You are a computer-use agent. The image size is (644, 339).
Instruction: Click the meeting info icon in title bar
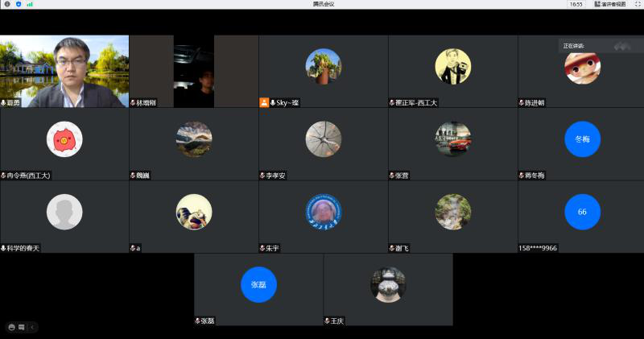click(x=7, y=4)
